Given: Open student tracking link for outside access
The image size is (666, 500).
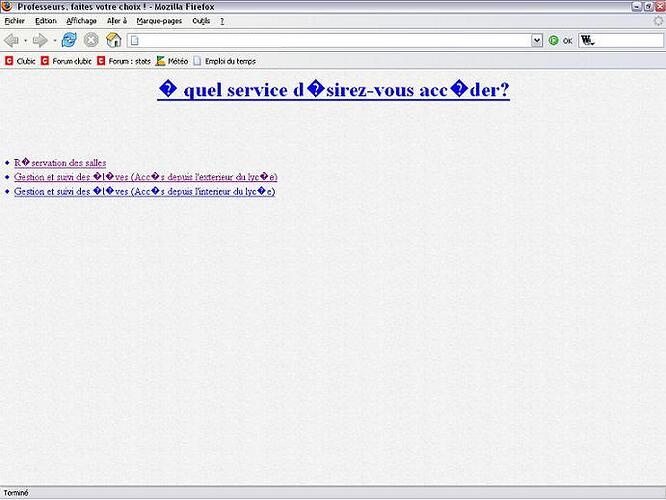Looking at the screenshot, I should 145,177.
